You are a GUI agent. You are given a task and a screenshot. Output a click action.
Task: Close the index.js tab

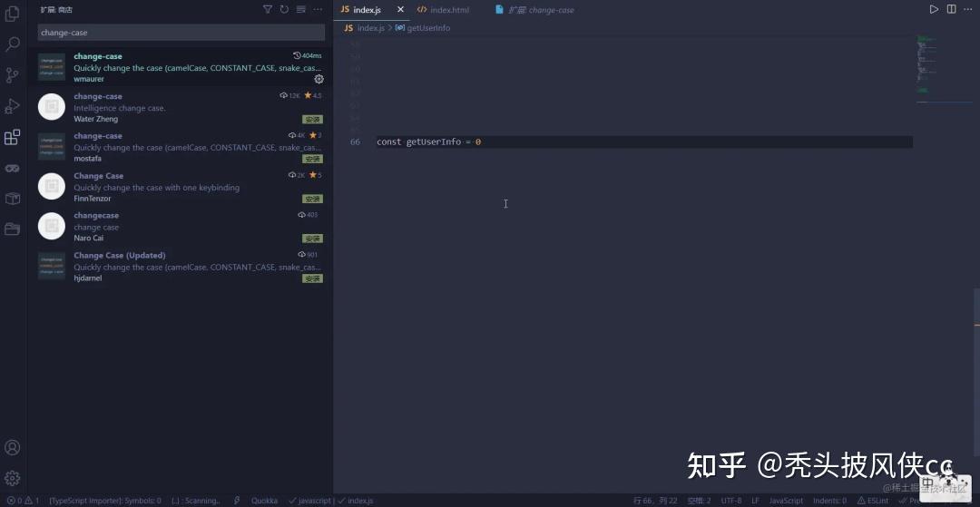(x=401, y=9)
